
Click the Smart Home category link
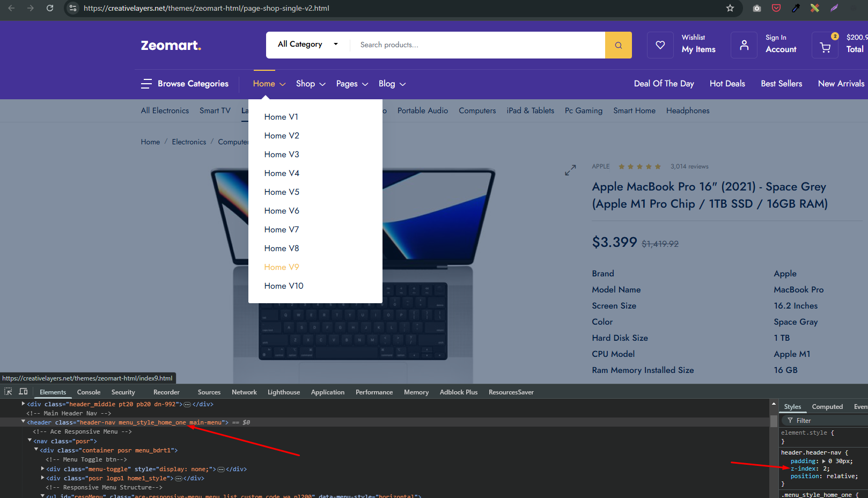[x=634, y=111]
